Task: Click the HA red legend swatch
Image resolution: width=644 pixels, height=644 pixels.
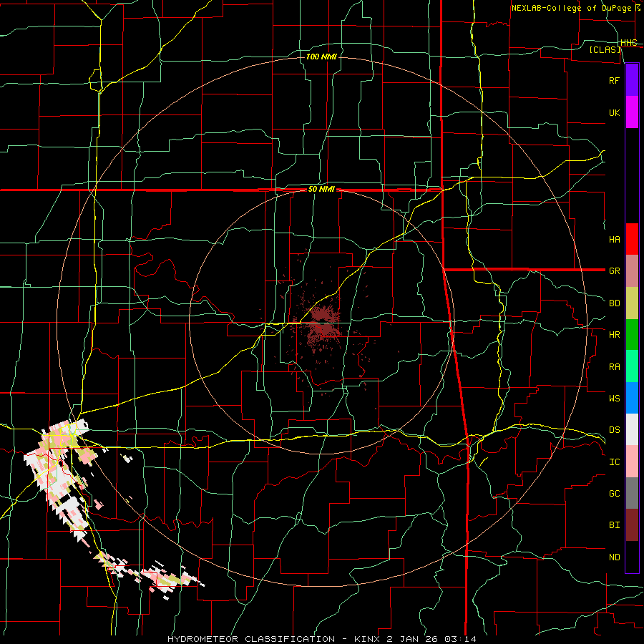Action: pyautogui.click(x=632, y=239)
